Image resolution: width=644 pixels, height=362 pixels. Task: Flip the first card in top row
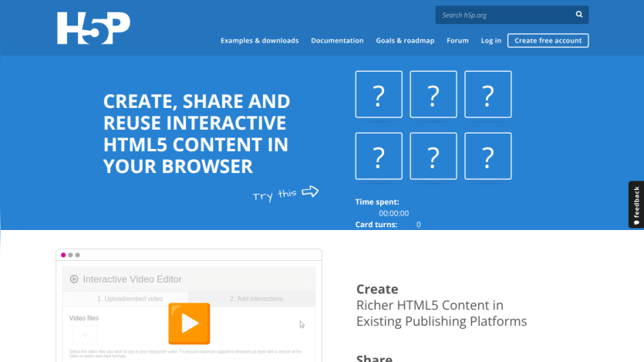(x=379, y=94)
